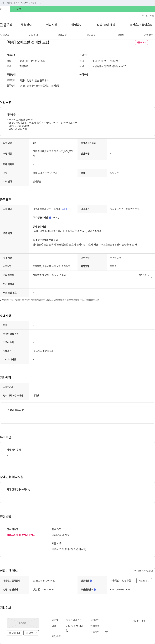Select the 주 4일 근무 value in 근무 형태 row
Image resolution: width=155 pixels, height=644 pixels.
tap(116, 257)
